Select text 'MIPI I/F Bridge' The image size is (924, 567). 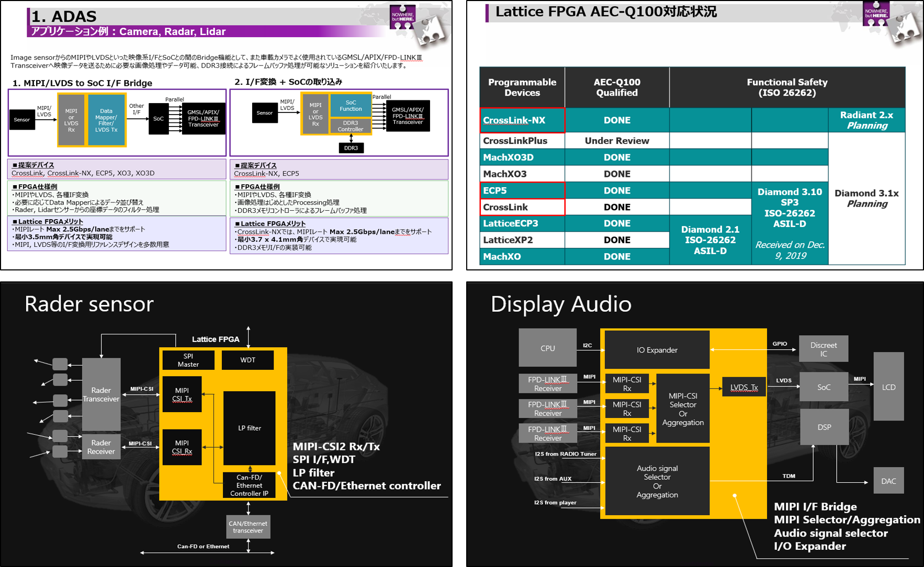coord(815,506)
